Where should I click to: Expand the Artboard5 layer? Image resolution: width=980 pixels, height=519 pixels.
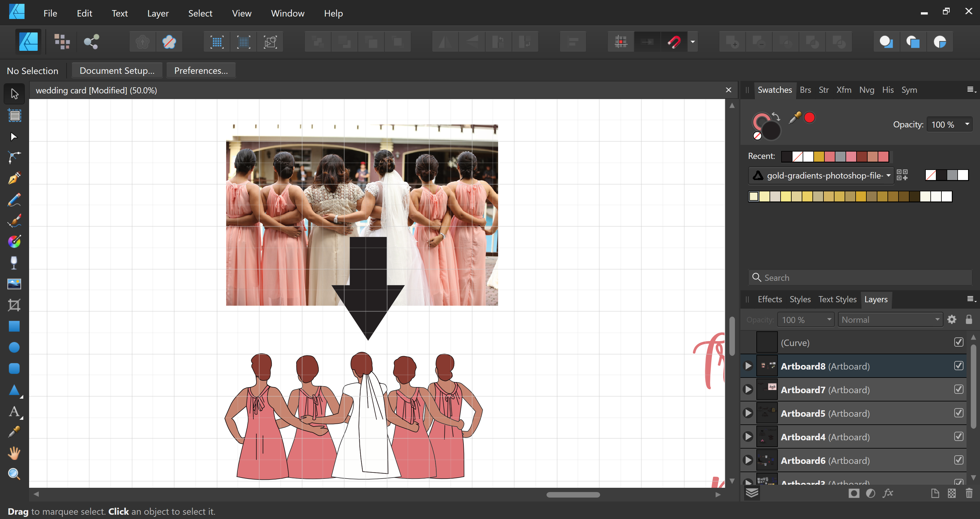[x=748, y=413]
